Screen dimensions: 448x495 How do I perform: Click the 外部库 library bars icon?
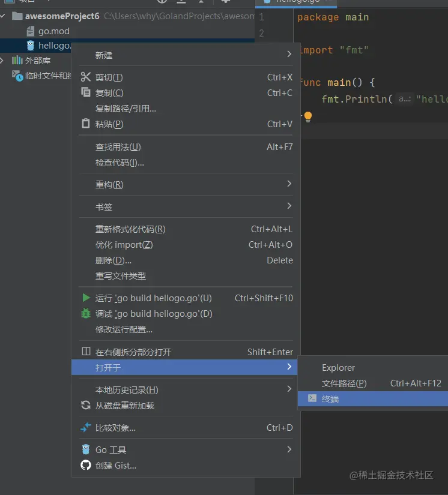[17, 60]
